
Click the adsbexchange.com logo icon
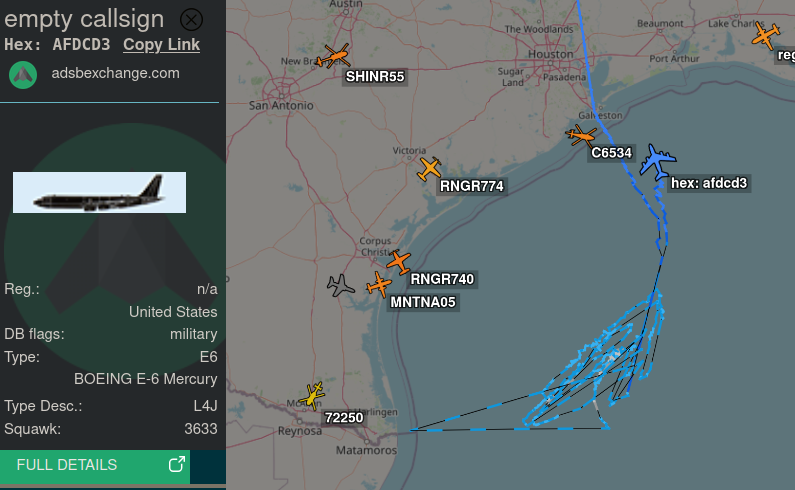pyautogui.click(x=23, y=75)
